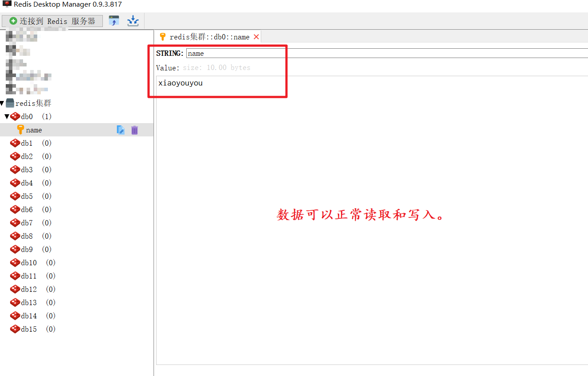Collapse the redis集群 connection tree node
Viewport: 588px width, 376px height.
coord(2,103)
